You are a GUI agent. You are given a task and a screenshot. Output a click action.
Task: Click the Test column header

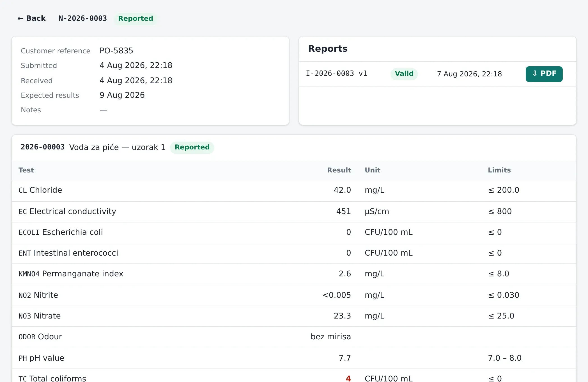26,170
